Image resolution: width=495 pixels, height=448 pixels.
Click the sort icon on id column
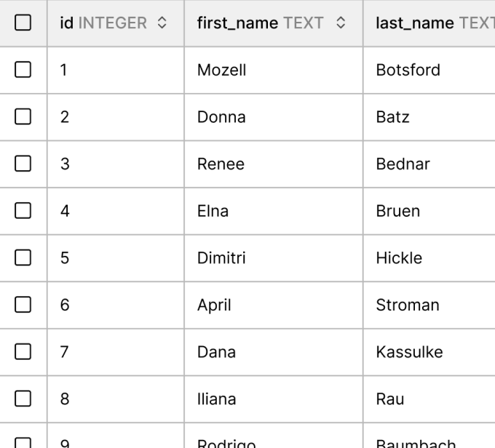point(162,23)
